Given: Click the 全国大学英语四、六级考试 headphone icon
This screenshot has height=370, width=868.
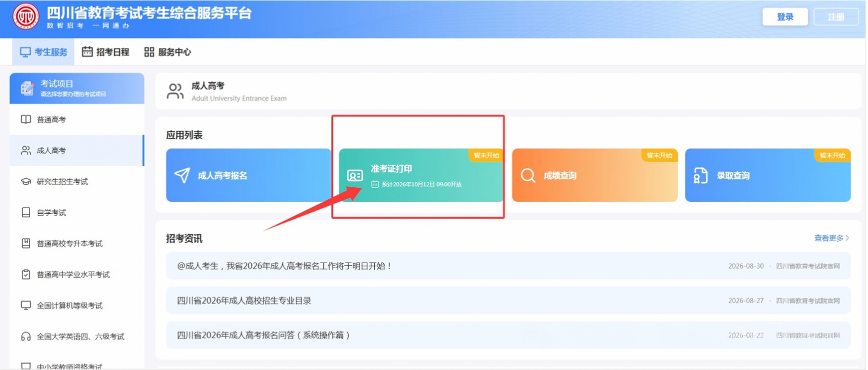Looking at the screenshot, I should click(x=26, y=337).
